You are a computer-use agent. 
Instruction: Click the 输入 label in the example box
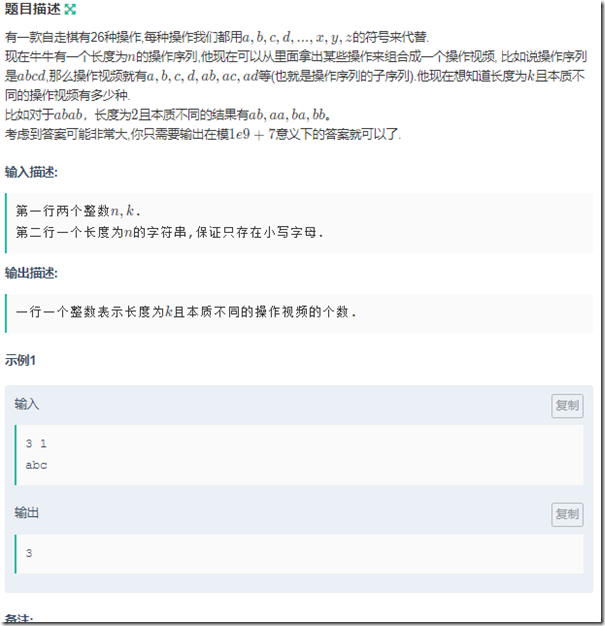click(27, 404)
